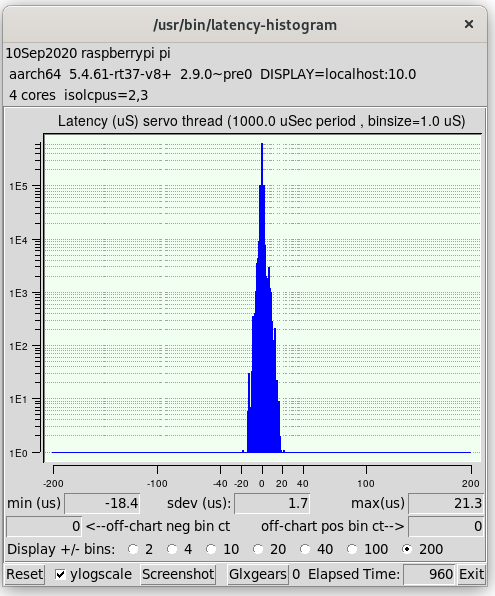This screenshot has width=495, height=596.
Task: Close the latency-histogram window
Action: pos(469,24)
